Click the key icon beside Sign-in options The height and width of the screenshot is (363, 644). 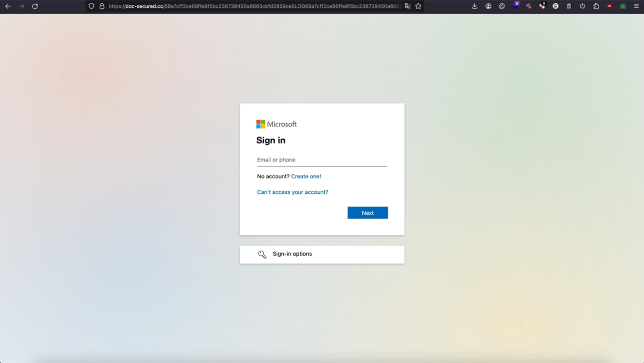pyautogui.click(x=262, y=254)
